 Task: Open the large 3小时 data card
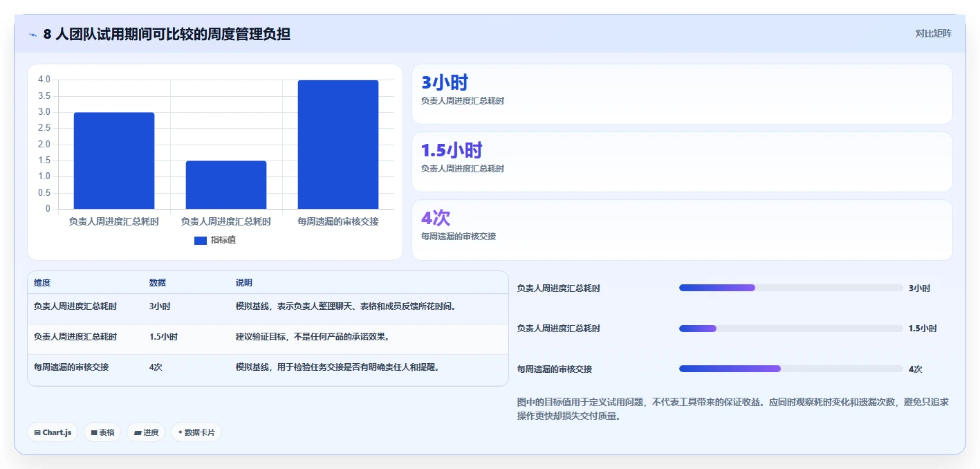682,94
